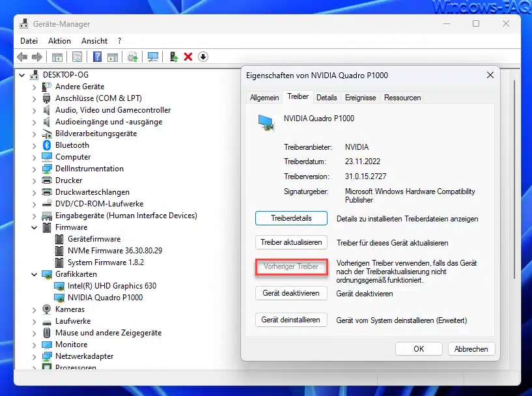Click Treiber aktualisieren button
Image resolution: width=532 pixels, height=396 pixels.
291,242
